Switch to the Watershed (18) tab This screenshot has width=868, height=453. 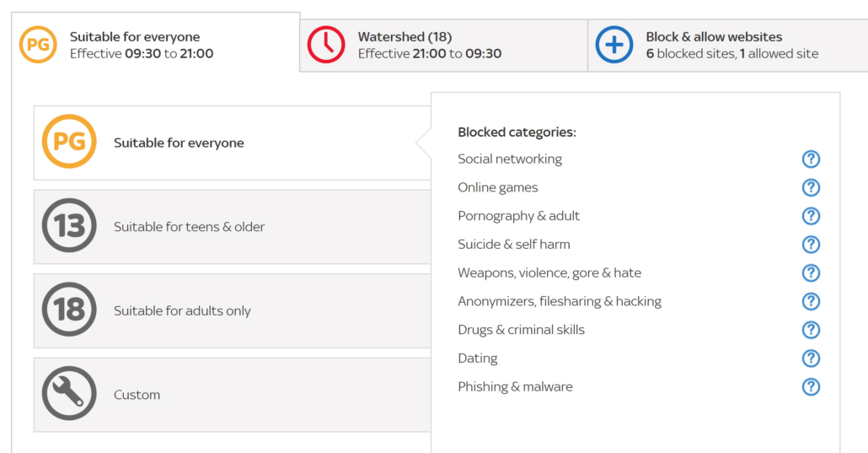coord(443,46)
